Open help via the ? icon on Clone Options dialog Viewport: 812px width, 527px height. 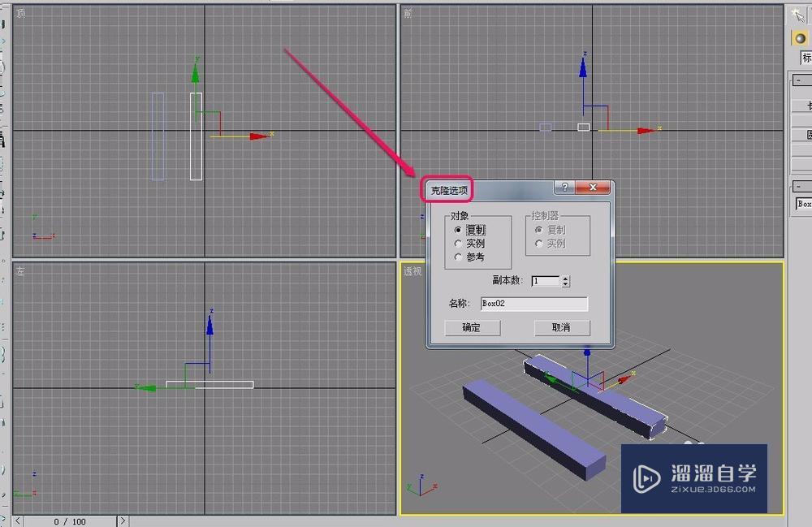point(565,187)
